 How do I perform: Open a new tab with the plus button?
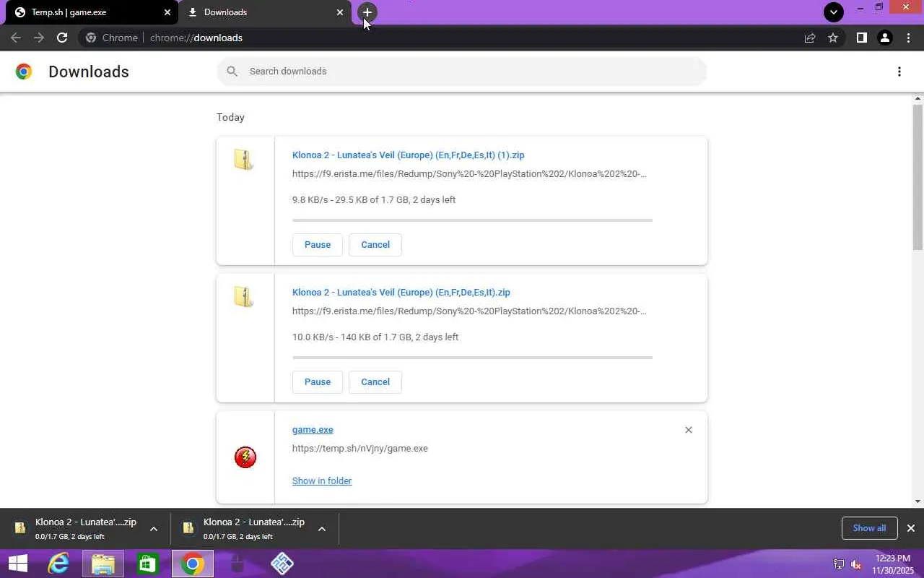367,12
